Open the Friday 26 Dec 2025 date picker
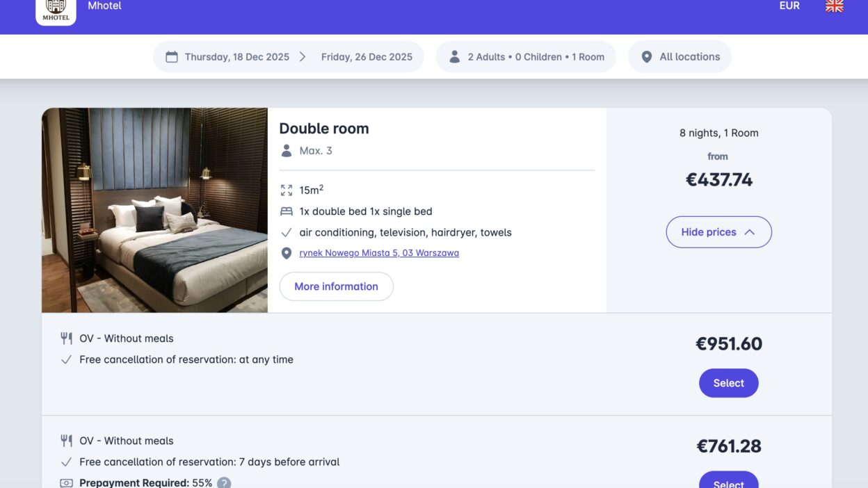Screen dimensions: 868x488 click(x=367, y=56)
